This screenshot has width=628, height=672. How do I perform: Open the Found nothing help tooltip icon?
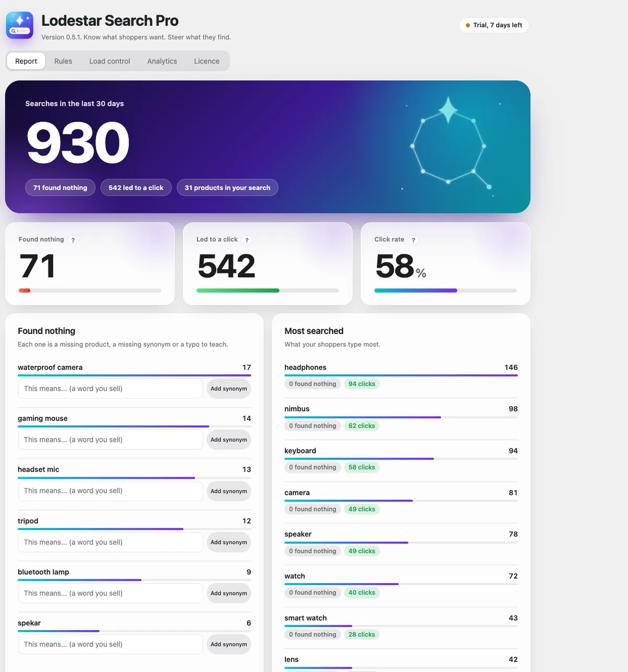pos(73,240)
